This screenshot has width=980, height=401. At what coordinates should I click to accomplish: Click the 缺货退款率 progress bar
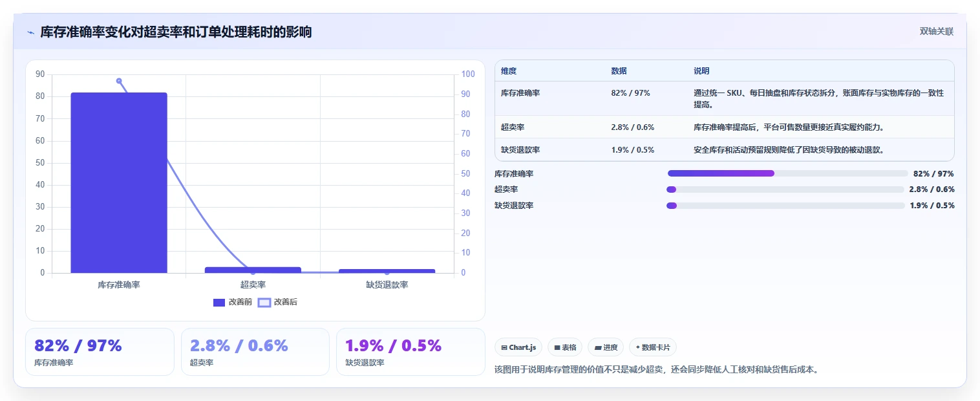pyautogui.click(x=785, y=206)
